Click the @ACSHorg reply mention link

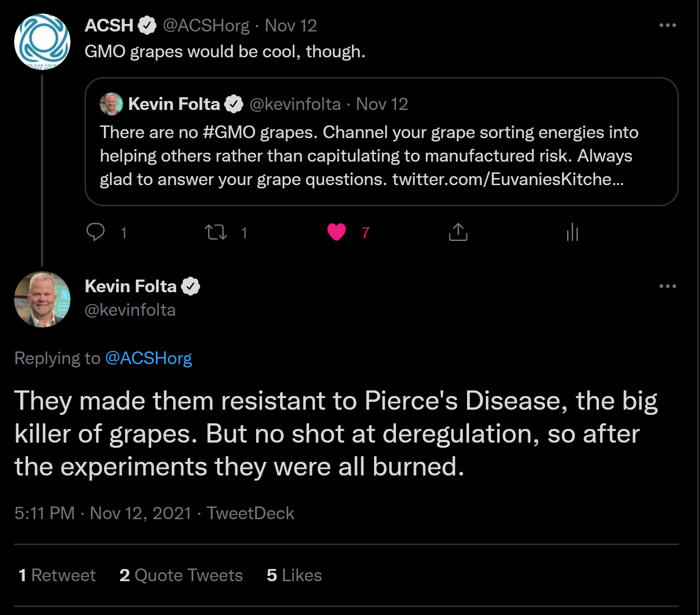tap(148, 358)
